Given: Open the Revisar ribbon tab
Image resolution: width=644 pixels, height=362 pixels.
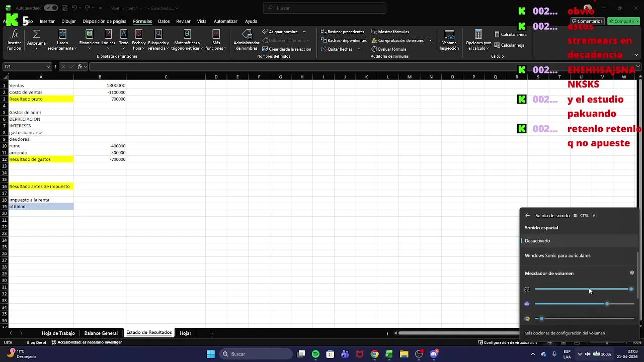Looking at the screenshot, I should pyautogui.click(x=183, y=21).
